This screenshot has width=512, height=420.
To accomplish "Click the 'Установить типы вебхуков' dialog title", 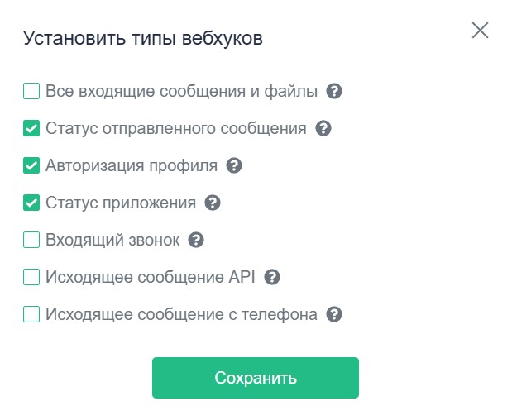I will click(143, 37).
